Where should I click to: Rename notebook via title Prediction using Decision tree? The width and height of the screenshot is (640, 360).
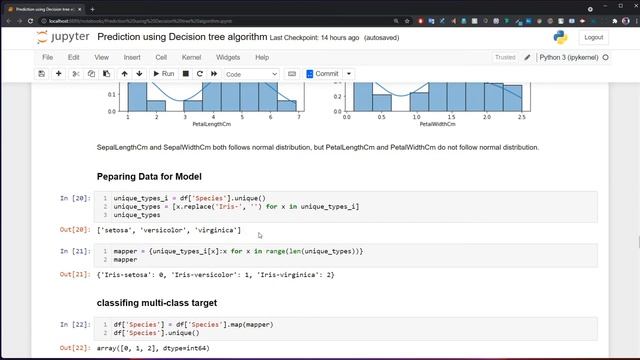click(x=182, y=37)
